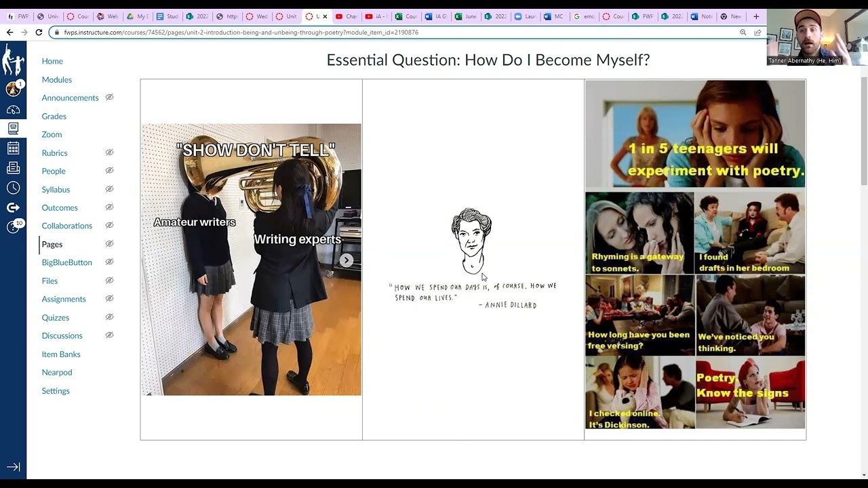Switch to the 'MC' Word browser tab
This screenshot has width=868, height=488.
coord(554,16)
